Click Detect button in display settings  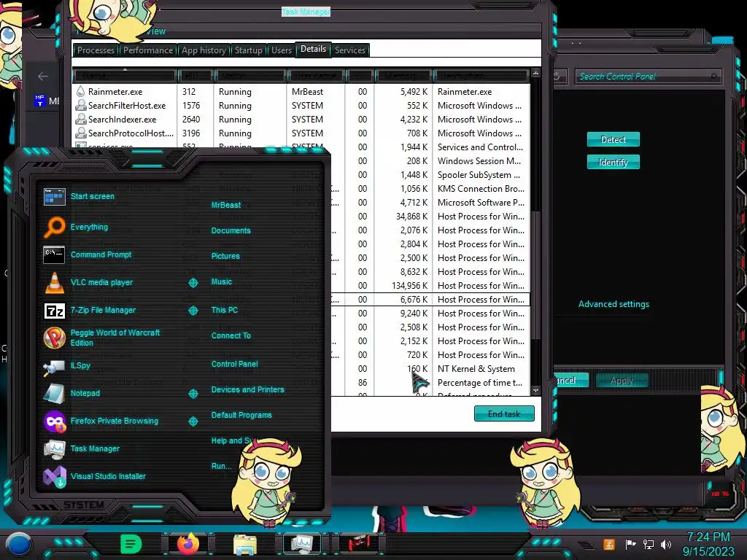coord(613,139)
